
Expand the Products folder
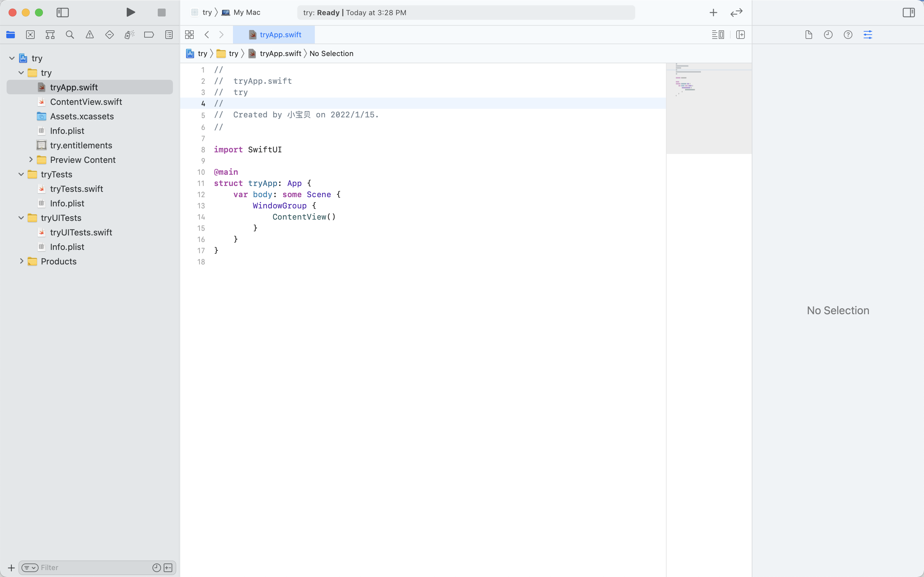point(21,261)
